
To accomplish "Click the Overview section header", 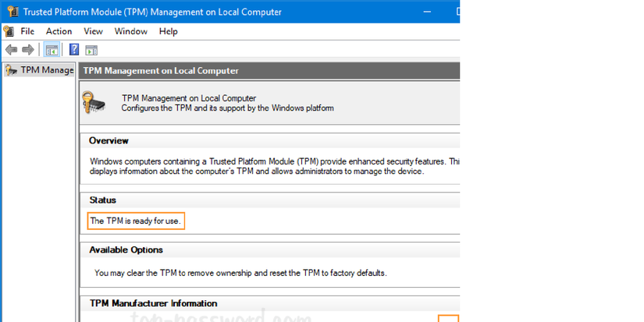I will 109,140.
